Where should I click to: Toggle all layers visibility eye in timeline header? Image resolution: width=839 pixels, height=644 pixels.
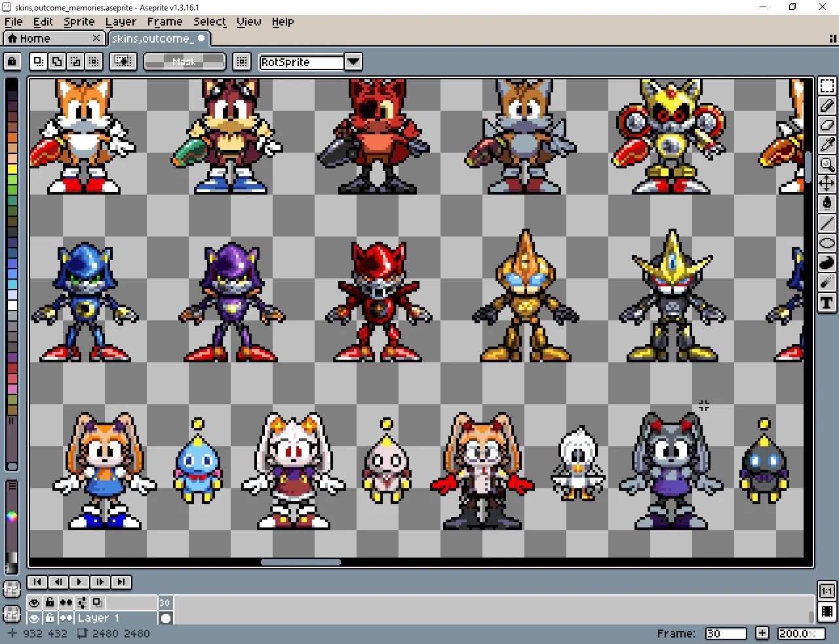click(x=34, y=602)
